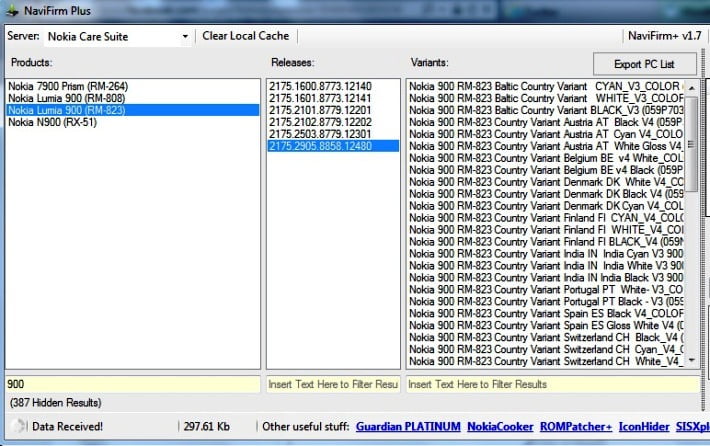
Task: Select Nokia N900 (RX-51) product
Action: pos(133,122)
